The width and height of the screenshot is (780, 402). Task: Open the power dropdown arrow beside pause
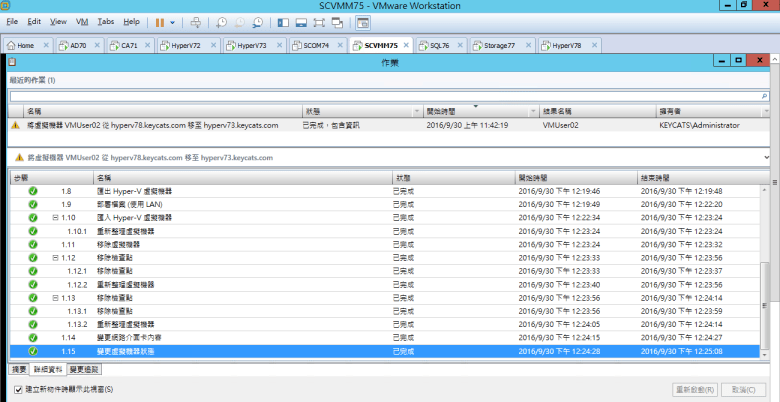click(x=173, y=21)
